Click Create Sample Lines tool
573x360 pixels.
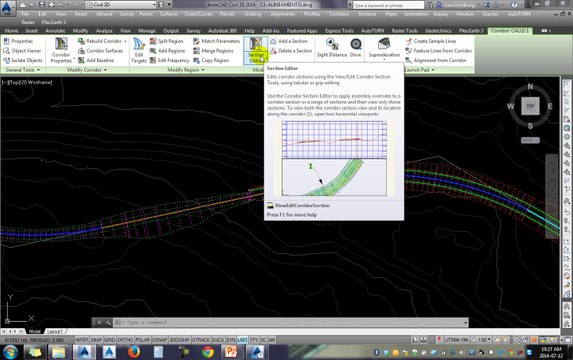pos(431,41)
